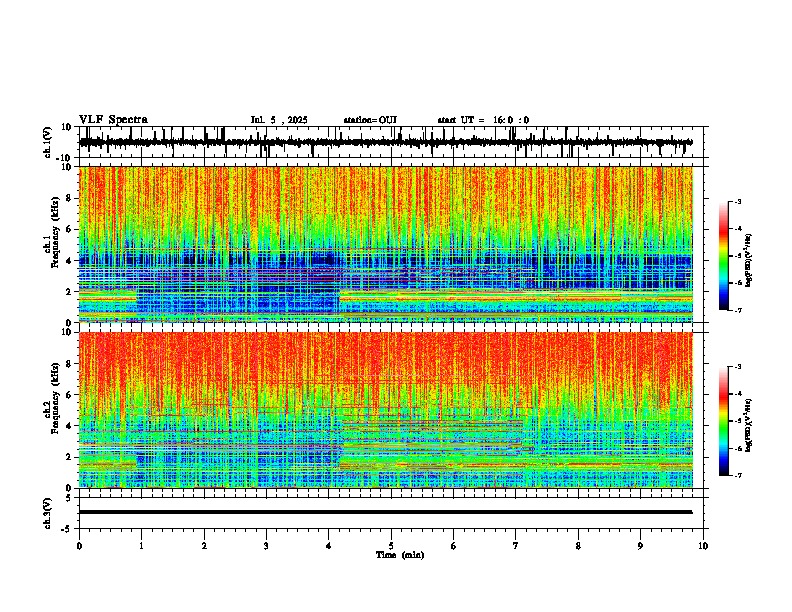Click the '-3' tick on ch.2 colorbar
Image resolution: width=792 pixels, height=612 pixels.
[x=738, y=367]
